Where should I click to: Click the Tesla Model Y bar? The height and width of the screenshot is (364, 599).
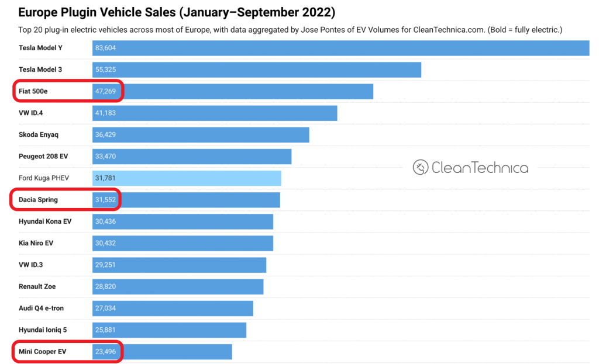pos(340,48)
